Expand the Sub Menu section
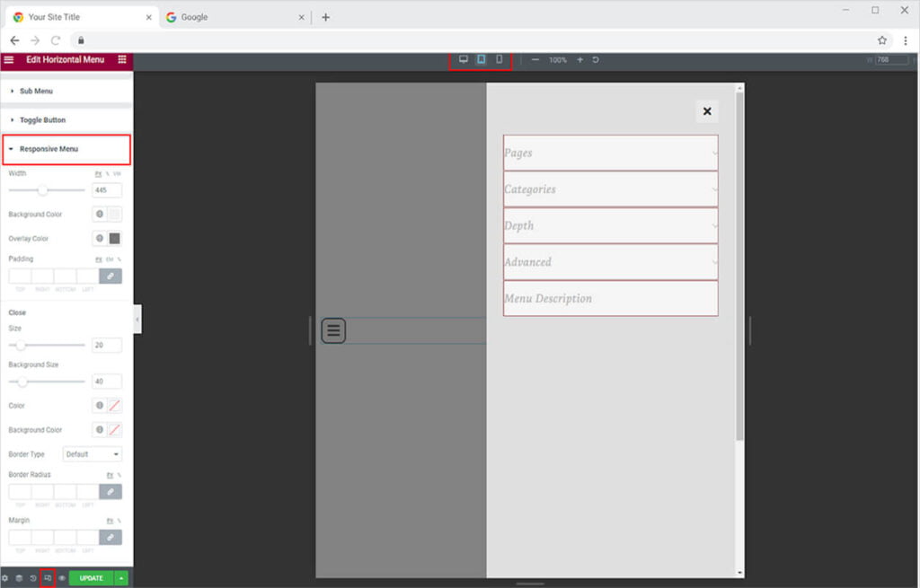Screen dimensions: 920x588 36,91
